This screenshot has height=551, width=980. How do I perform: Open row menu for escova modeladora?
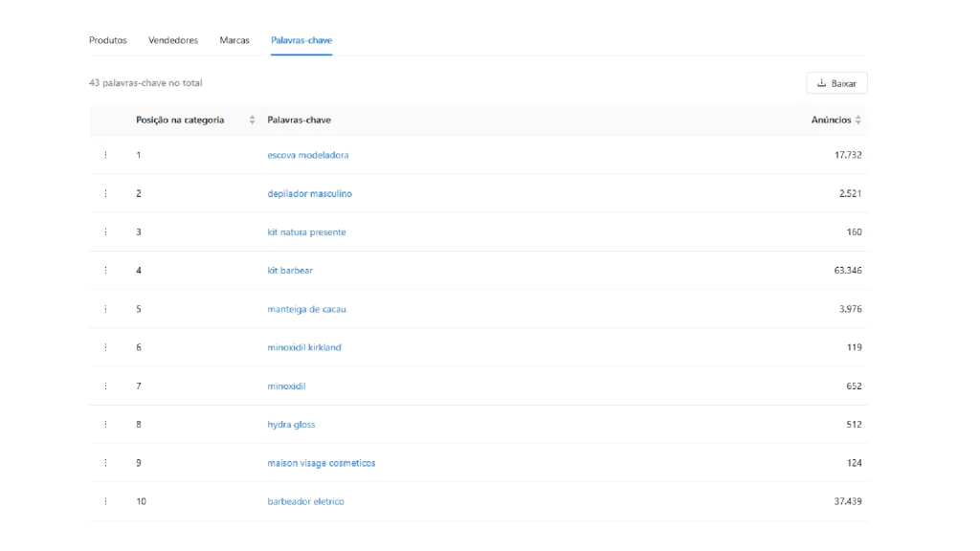(105, 154)
